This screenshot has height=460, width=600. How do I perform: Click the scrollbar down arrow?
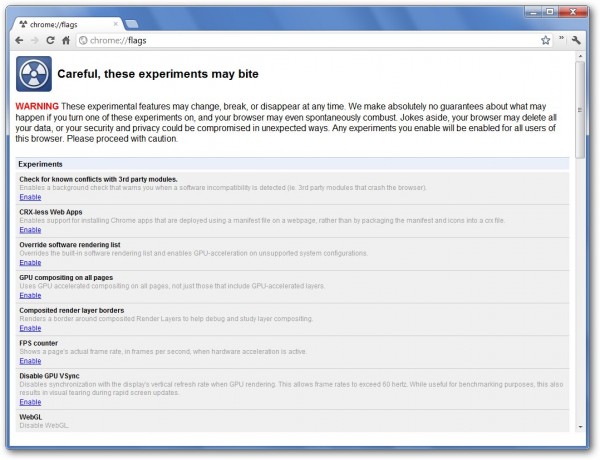tap(580, 427)
